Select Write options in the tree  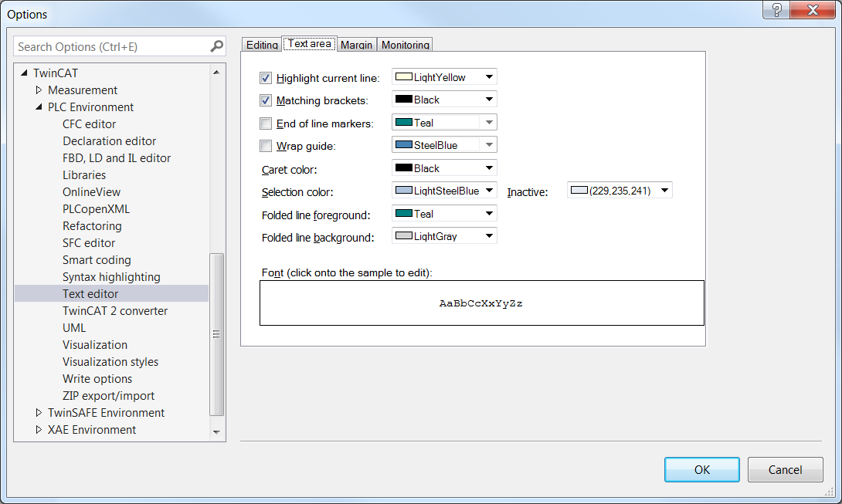point(97,379)
